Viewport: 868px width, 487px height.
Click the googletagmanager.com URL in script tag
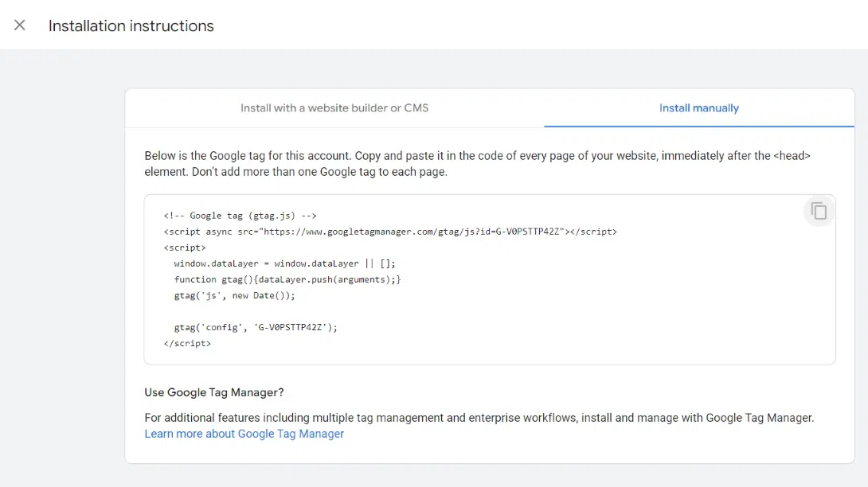358,232
